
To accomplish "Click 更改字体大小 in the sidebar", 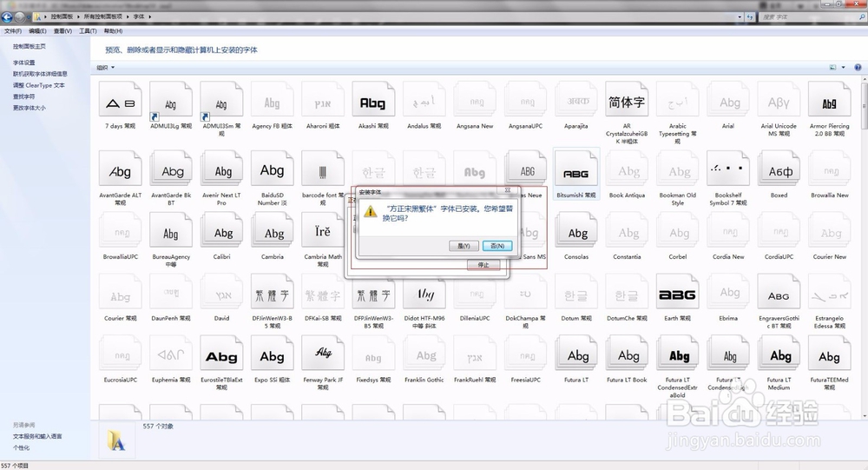I will 30,108.
